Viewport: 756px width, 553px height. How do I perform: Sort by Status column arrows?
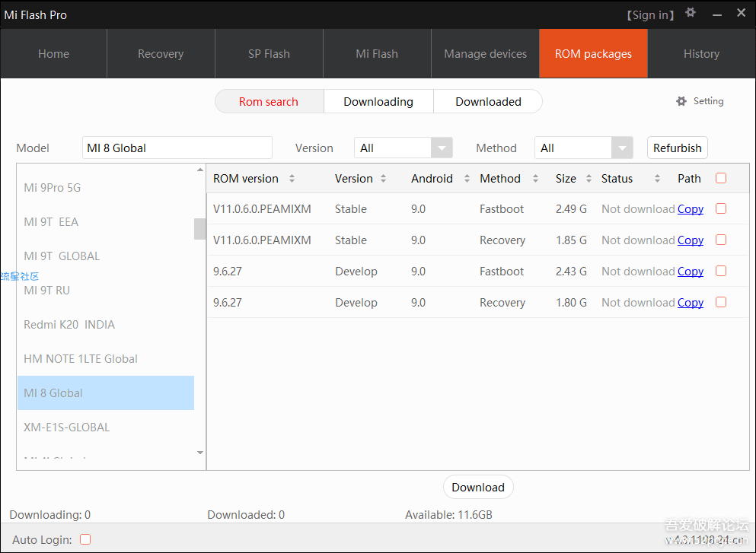tap(657, 179)
